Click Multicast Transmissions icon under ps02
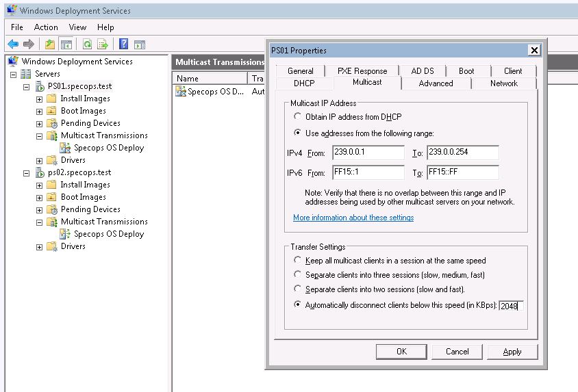The width and height of the screenshot is (578, 392). pyautogui.click(x=52, y=222)
